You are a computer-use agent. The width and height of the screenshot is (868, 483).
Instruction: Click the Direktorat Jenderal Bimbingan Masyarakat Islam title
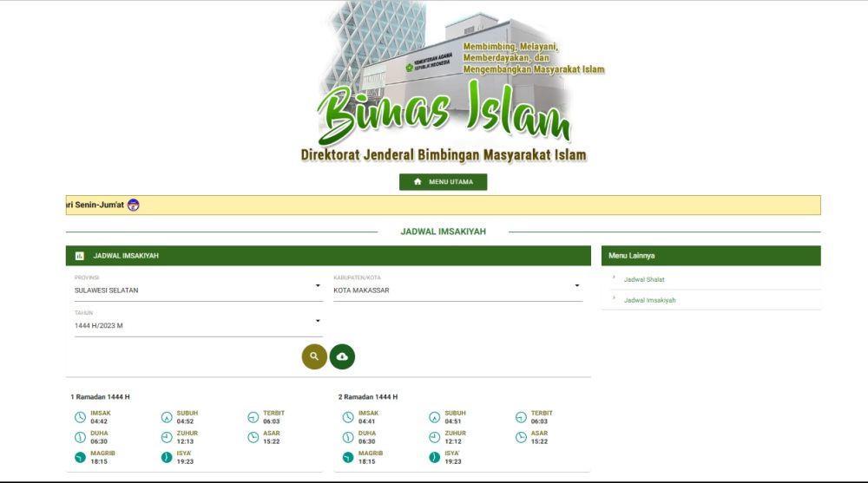444,155
